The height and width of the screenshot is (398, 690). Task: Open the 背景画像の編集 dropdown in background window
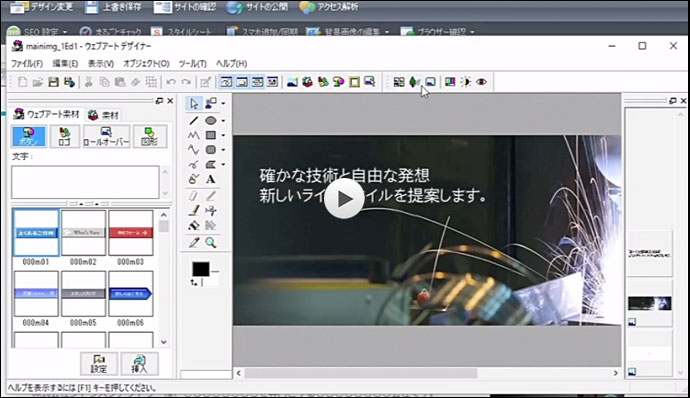point(387,32)
